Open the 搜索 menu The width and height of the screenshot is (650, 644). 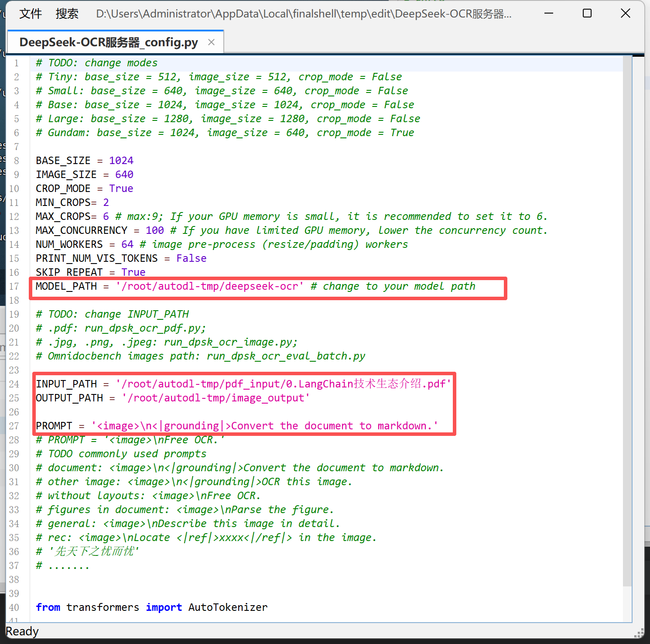(67, 14)
